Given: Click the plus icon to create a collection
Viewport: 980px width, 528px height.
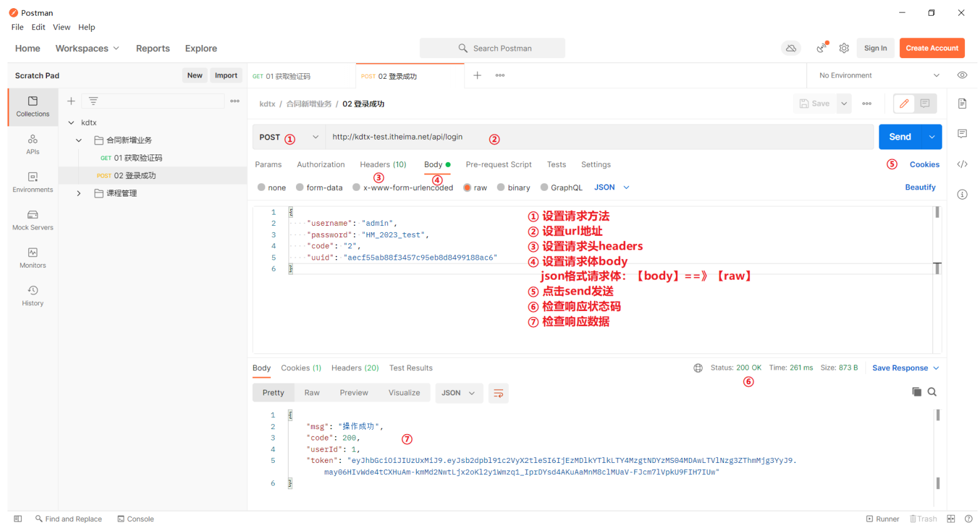Looking at the screenshot, I should point(71,101).
